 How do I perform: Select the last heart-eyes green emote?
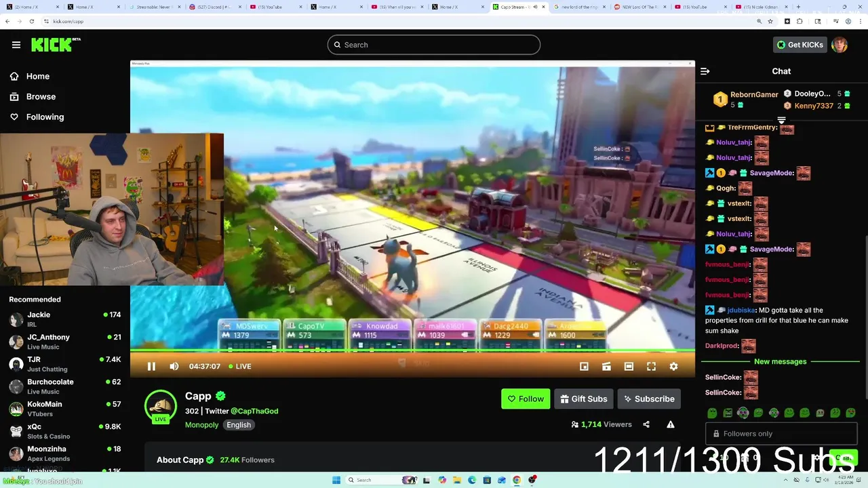851,413
